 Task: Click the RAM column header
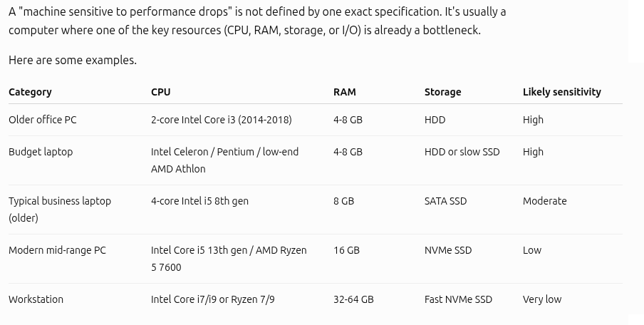[345, 92]
